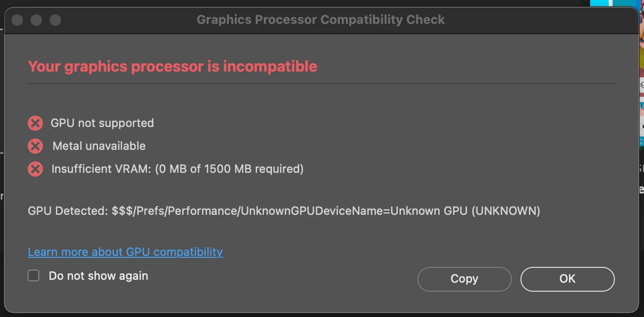
Task: Click the GPU Detected Unknown GPU text line
Action: click(284, 211)
